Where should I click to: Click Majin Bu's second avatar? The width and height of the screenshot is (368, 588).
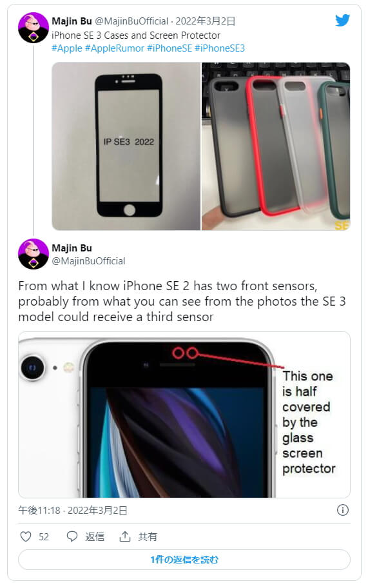(34, 254)
